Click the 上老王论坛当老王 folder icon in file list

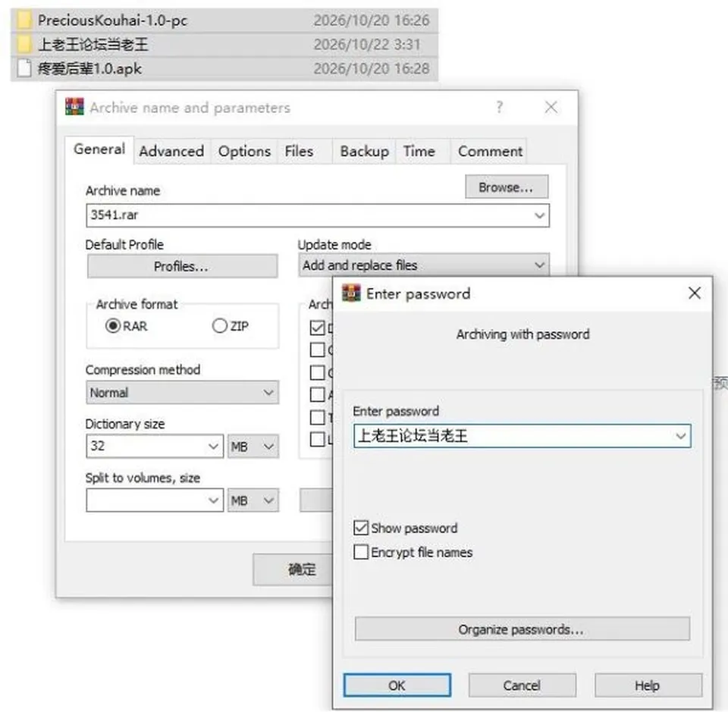[x=24, y=44]
